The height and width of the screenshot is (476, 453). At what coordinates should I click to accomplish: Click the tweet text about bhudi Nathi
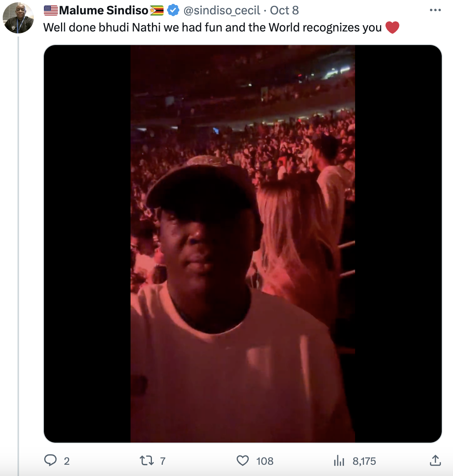click(213, 28)
